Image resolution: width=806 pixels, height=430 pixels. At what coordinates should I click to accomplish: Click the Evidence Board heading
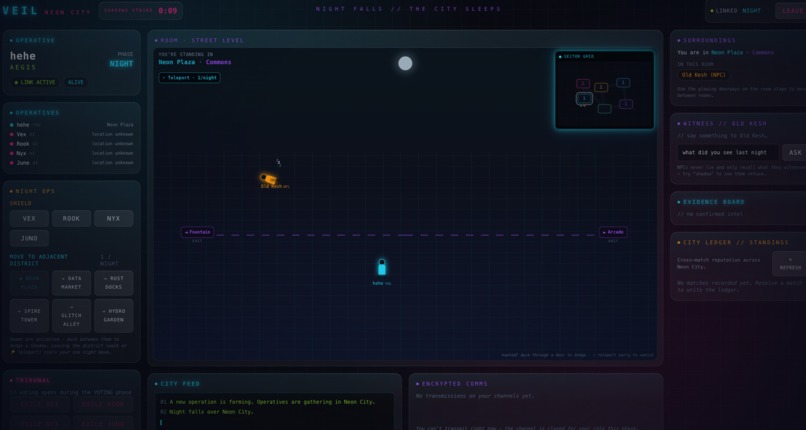713,202
